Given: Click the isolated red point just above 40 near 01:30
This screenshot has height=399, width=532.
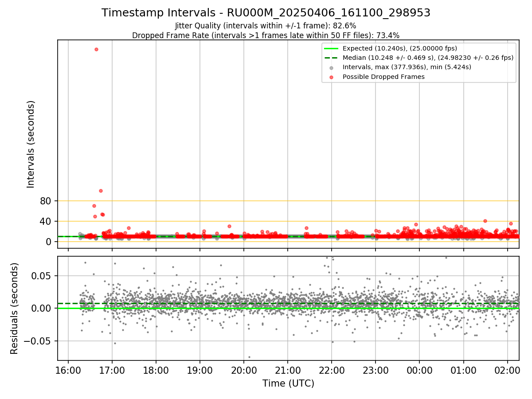Looking at the screenshot, I should pos(485,221).
